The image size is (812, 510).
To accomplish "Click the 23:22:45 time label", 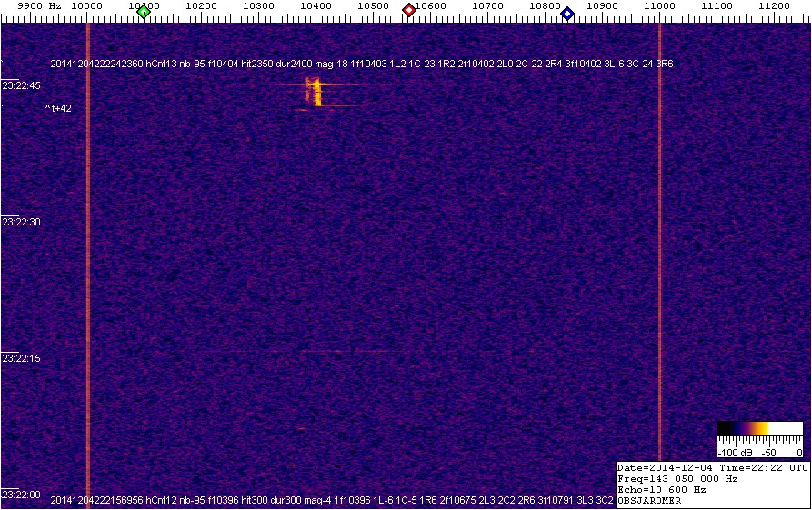I will pos(22,85).
